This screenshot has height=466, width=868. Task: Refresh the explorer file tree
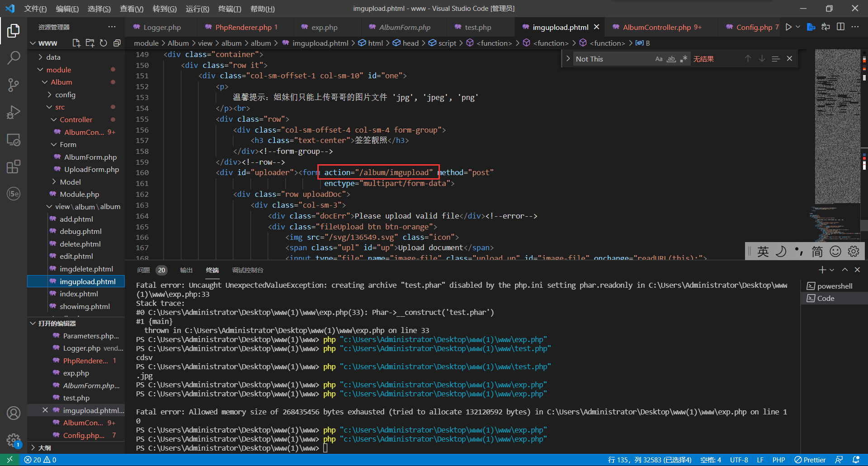coord(104,43)
